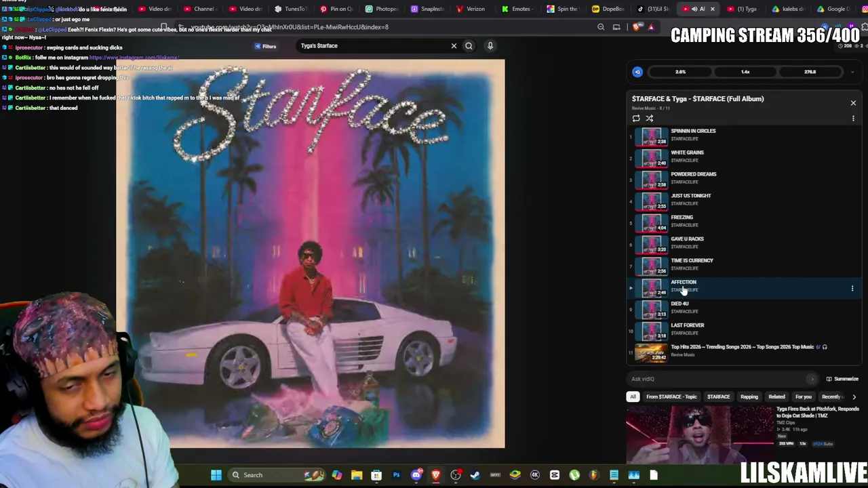Open BlueStacks from the taskbar
868x488 pixels.
point(515,475)
